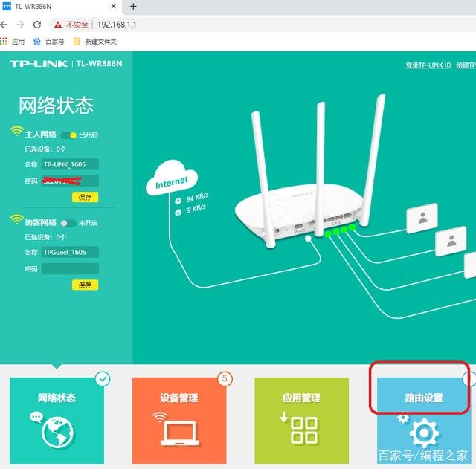Select the TL-WR886N browser tab

click(61, 7)
